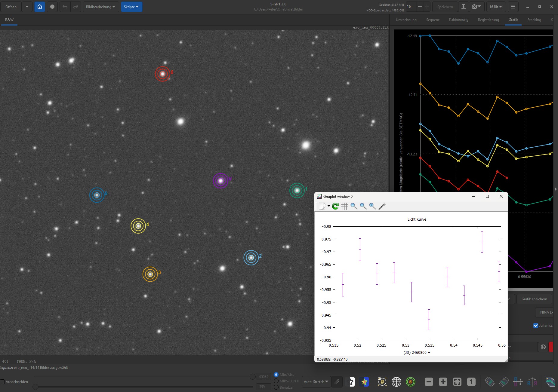Switch to the Stacking tab
Image resolution: width=558 pixels, height=392 pixels.
pyautogui.click(x=534, y=20)
